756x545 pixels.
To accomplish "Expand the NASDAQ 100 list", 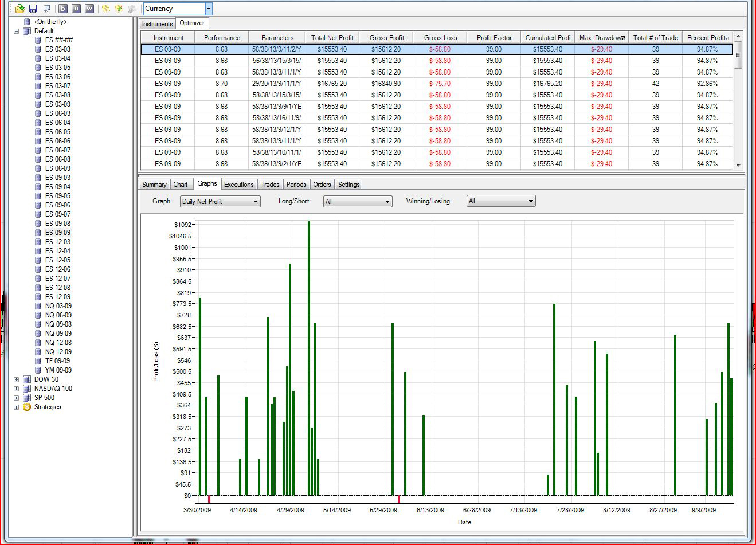I will [x=16, y=389].
